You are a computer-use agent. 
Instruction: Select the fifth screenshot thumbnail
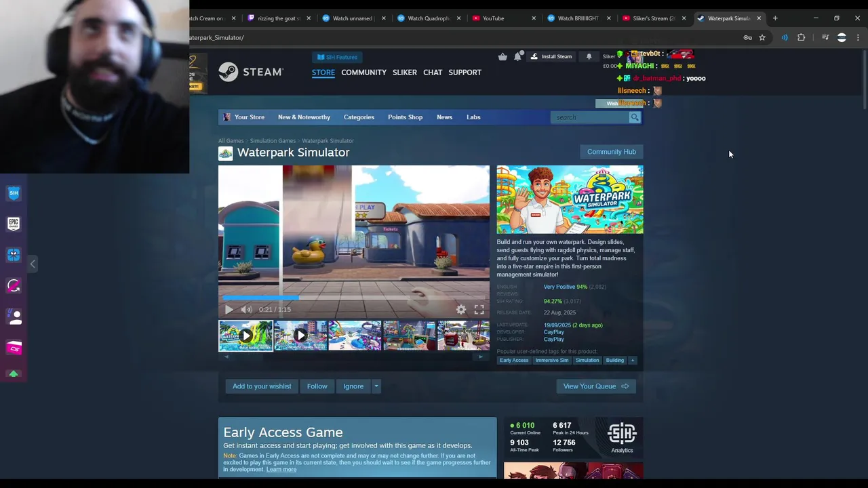click(x=463, y=335)
